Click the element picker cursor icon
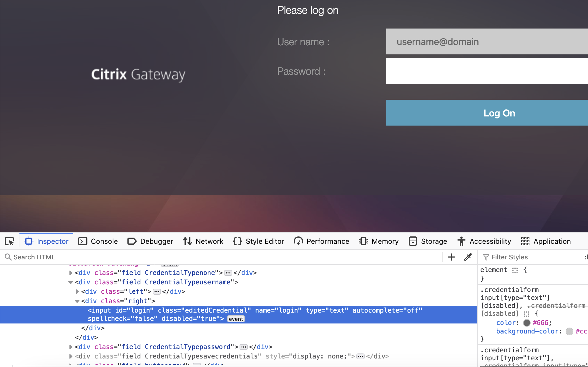Viewport: 588px width, 367px height. click(x=9, y=241)
